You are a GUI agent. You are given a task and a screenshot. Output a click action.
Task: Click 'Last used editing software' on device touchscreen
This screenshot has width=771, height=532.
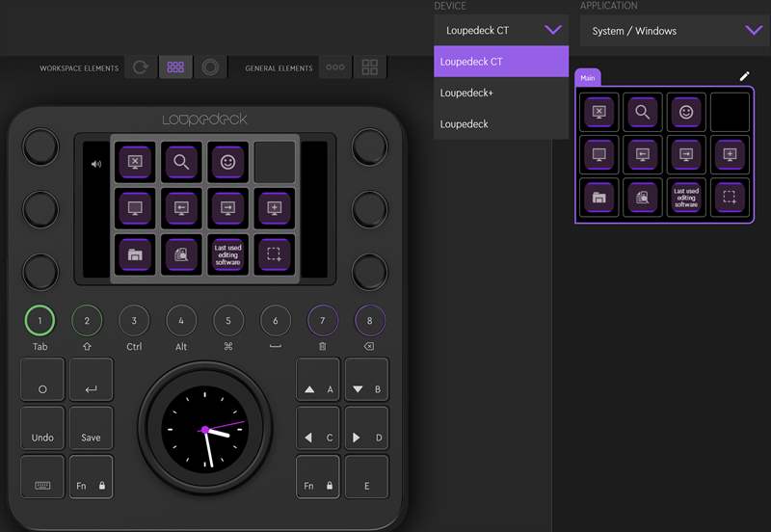pyautogui.click(x=227, y=254)
